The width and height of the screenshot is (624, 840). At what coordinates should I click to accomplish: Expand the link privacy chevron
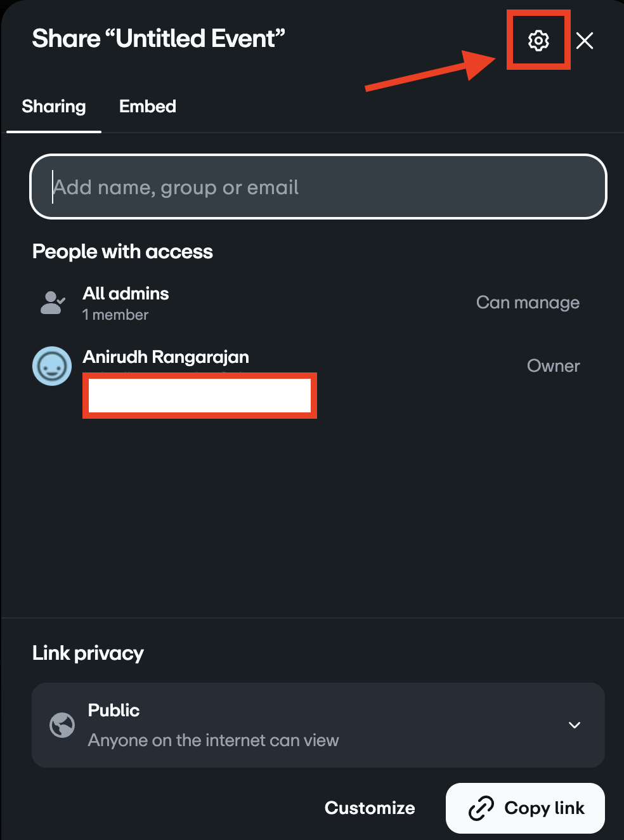tap(575, 725)
